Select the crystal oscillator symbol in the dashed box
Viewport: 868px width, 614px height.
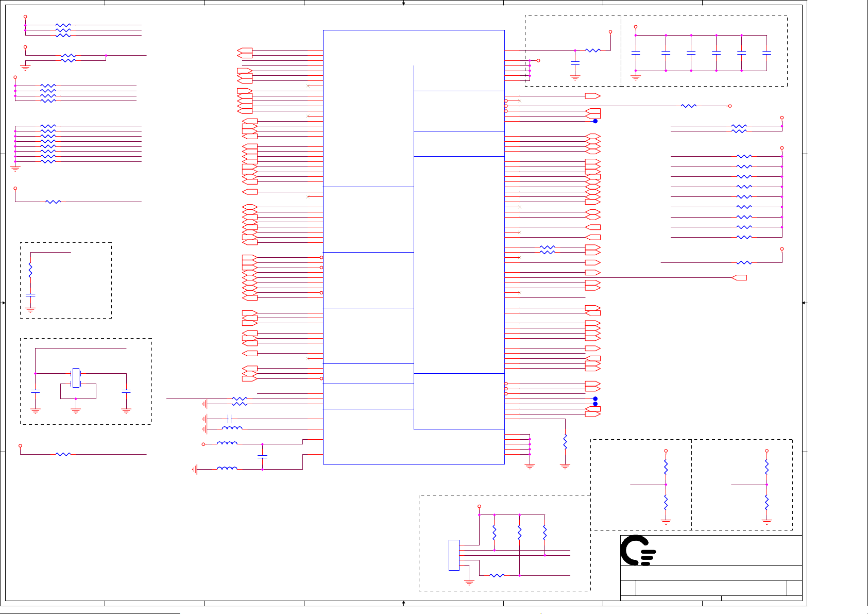tap(76, 377)
